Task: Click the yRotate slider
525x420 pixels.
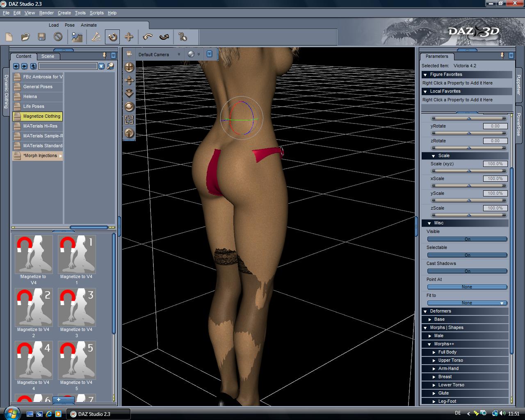Action: (469, 133)
